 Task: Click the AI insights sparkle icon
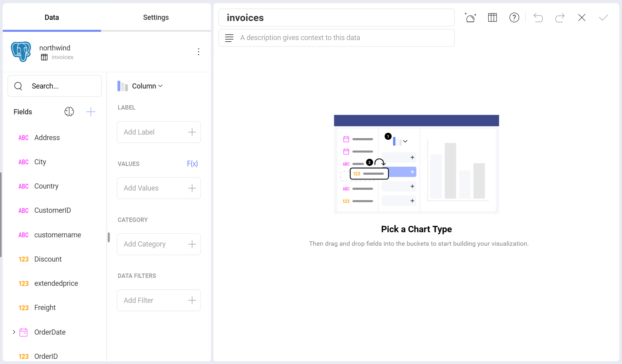click(470, 17)
